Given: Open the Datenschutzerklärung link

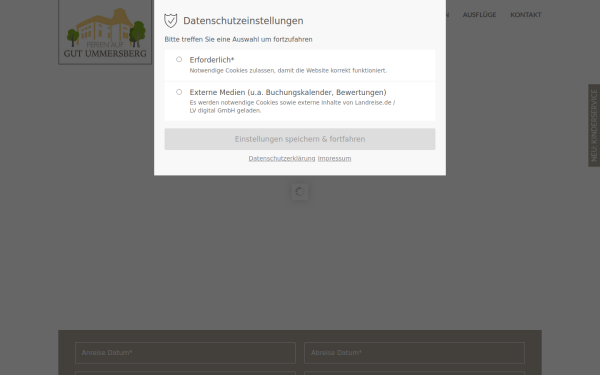Looking at the screenshot, I should coord(282,158).
